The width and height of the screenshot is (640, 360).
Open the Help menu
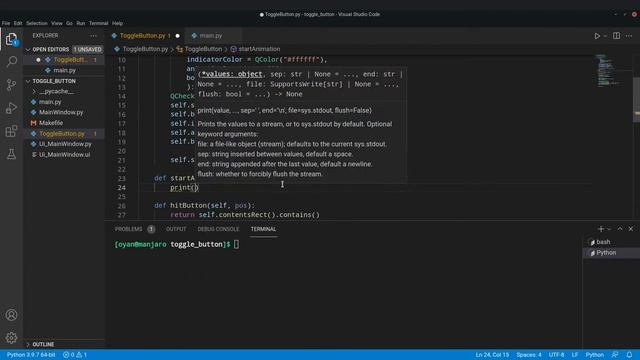tap(118, 23)
